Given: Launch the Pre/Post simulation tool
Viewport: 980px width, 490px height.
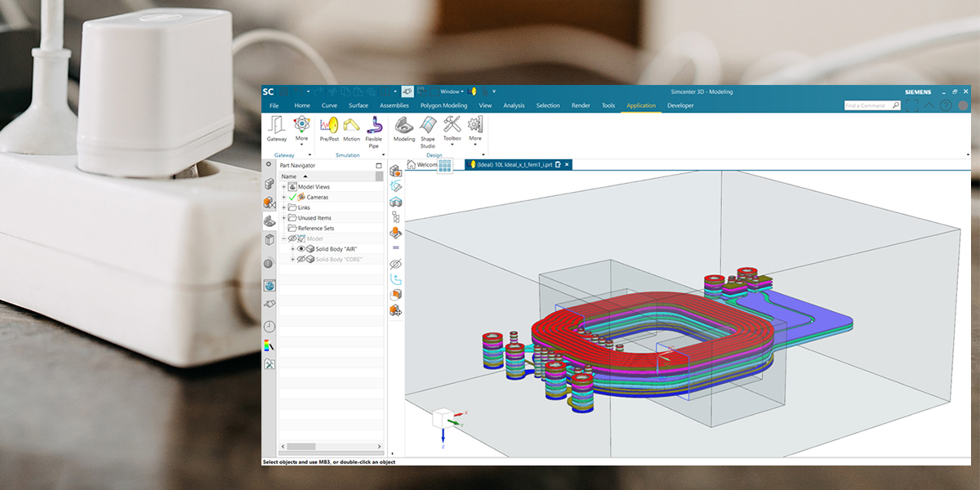Looking at the screenshot, I should coord(329,127).
